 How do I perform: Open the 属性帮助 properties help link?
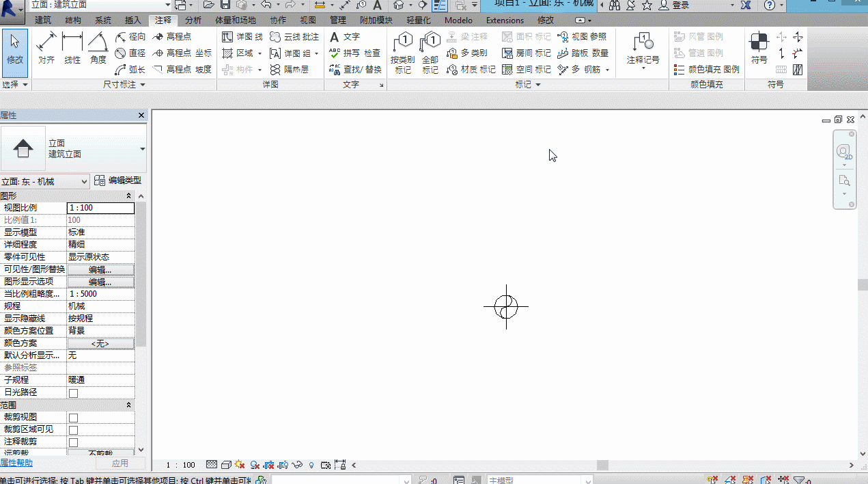tap(16, 463)
